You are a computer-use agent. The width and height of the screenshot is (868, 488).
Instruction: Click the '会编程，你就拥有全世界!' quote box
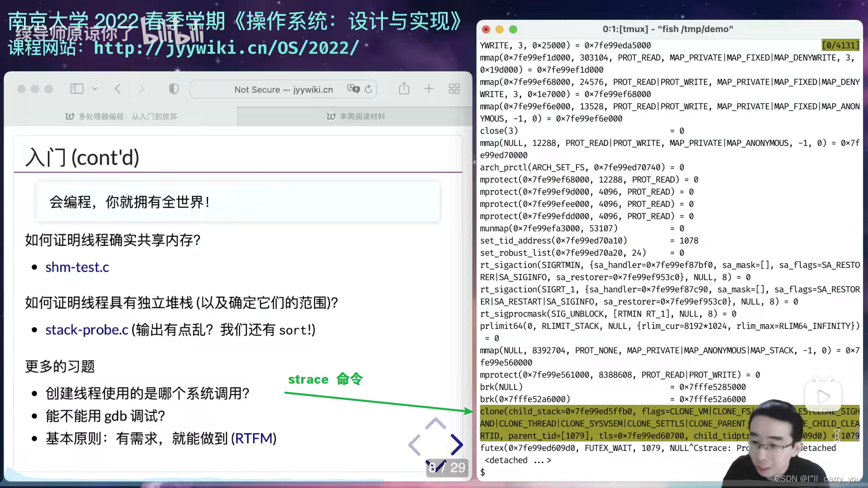click(x=238, y=202)
